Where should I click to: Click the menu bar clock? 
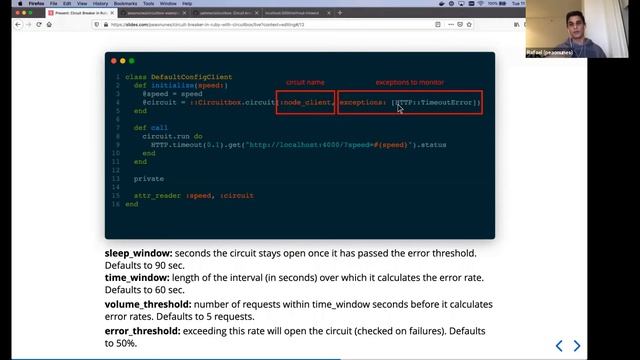(x=518, y=3)
